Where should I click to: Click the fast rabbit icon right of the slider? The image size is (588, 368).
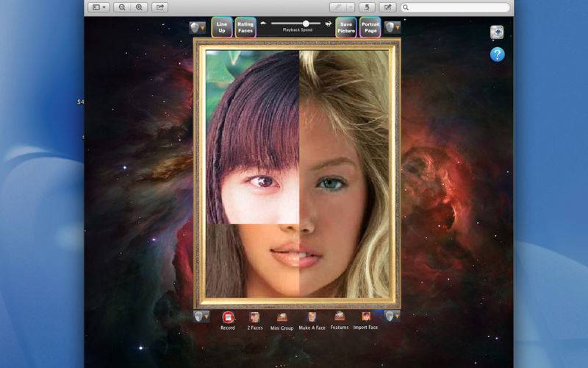329,24
